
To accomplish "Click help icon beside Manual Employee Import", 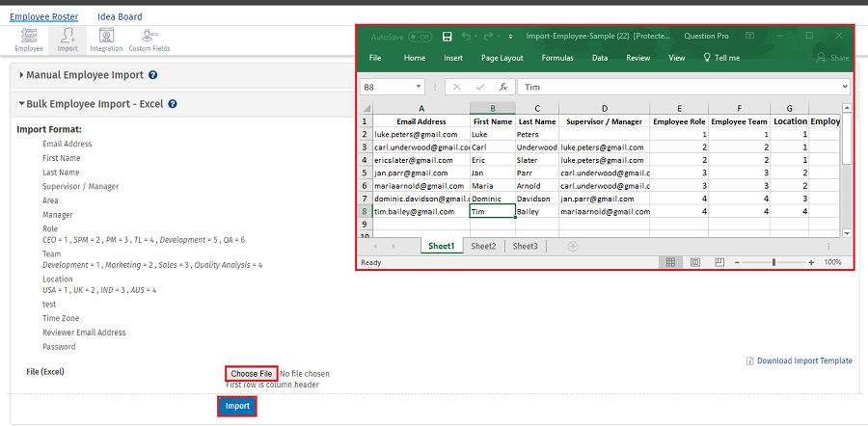I will 153,75.
